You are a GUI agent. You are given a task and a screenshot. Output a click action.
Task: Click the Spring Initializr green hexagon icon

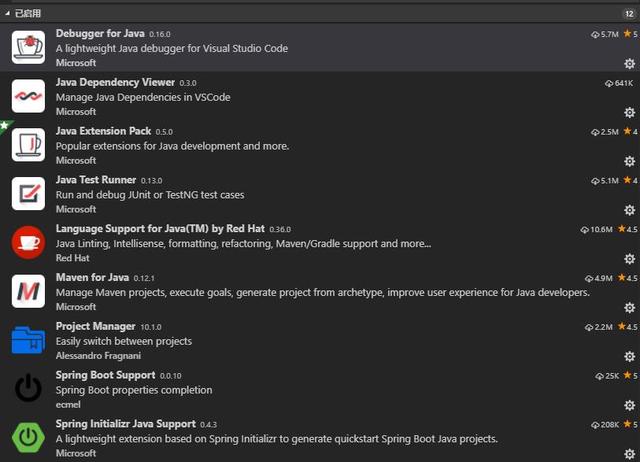[28, 438]
